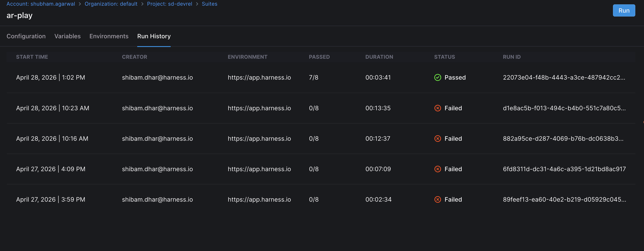Click the Failed icon for 10:23 AM run
The width and height of the screenshot is (644, 251).
pyautogui.click(x=438, y=108)
